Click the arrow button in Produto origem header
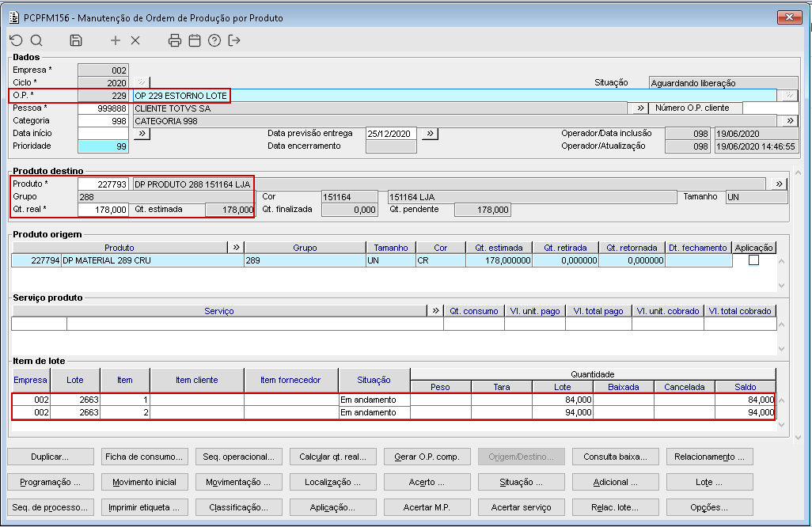This screenshot has height=527, width=812. [x=236, y=248]
